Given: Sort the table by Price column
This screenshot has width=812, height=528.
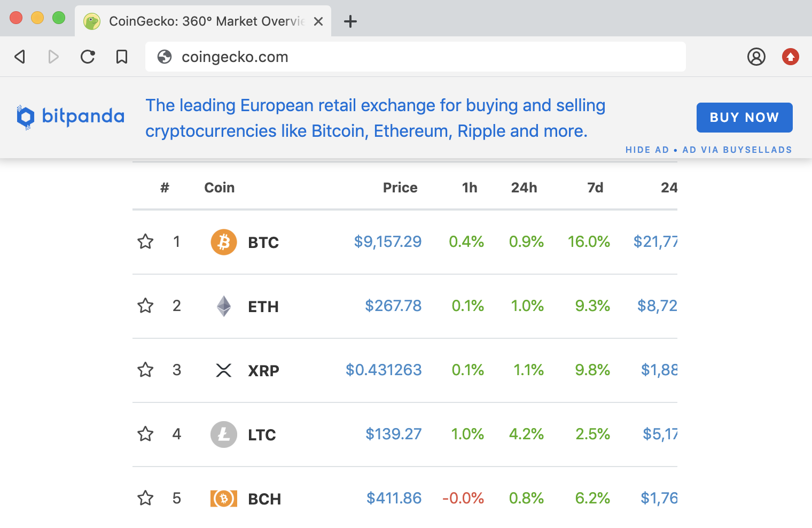Looking at the screenshot, I should [400, 188].
